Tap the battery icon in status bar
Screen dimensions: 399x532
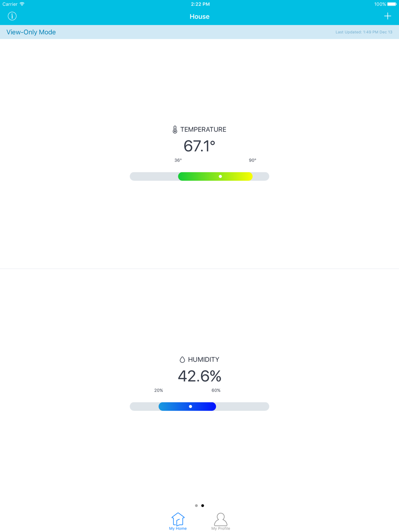(392, 4)
